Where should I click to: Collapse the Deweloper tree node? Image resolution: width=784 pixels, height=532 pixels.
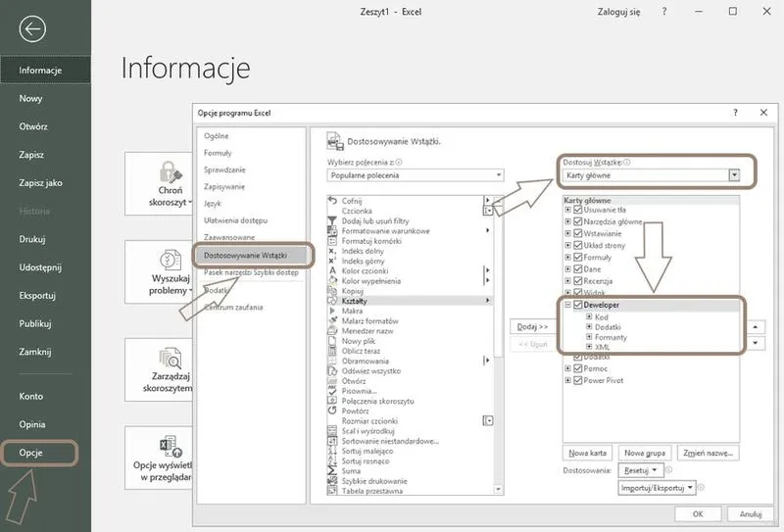(x=568, y=305)
